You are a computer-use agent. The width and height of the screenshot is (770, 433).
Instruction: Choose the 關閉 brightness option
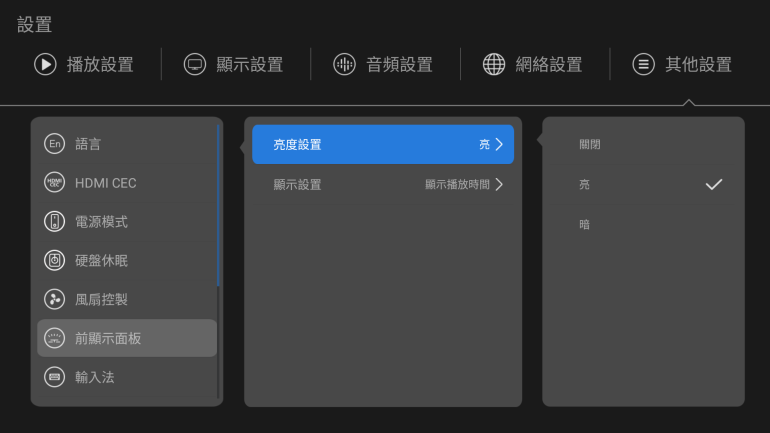[643, 144]
